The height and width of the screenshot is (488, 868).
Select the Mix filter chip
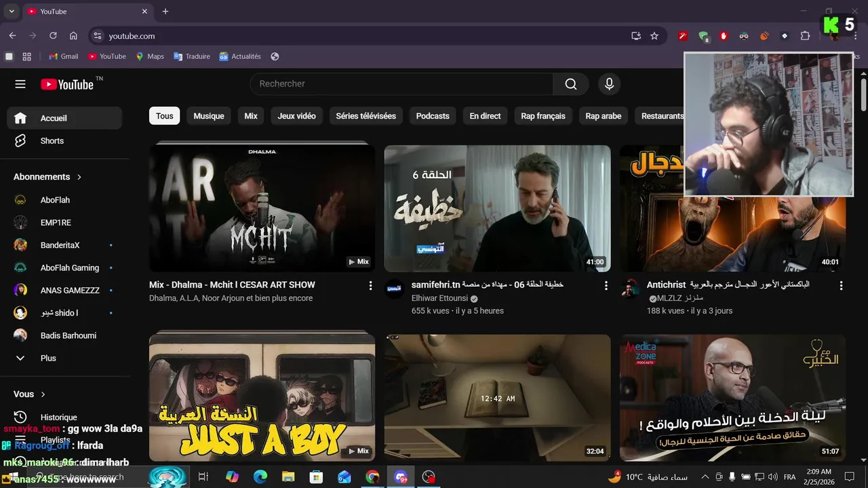pyautogui.click(x=251, y=116)
